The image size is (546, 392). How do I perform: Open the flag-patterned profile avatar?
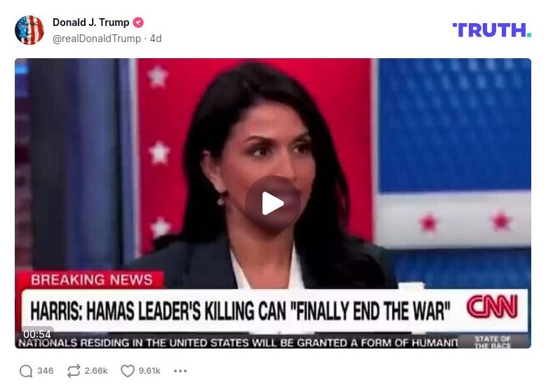[29, 30]
